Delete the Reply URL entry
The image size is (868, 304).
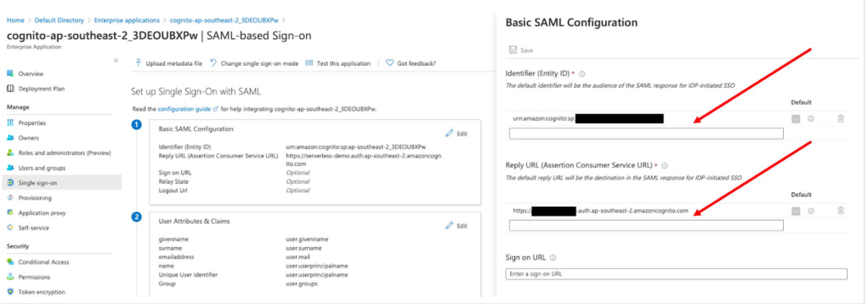coord(840,211)
